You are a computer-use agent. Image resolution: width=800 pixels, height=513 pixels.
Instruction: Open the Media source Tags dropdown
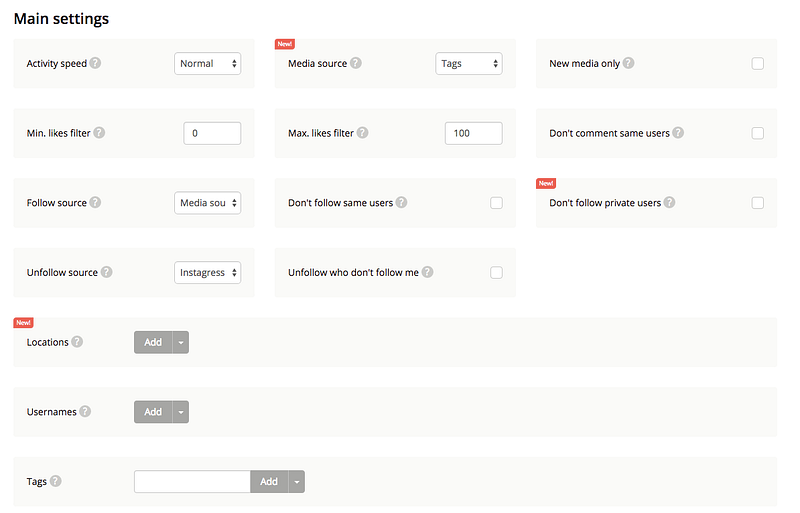click(x=469, y=64)
